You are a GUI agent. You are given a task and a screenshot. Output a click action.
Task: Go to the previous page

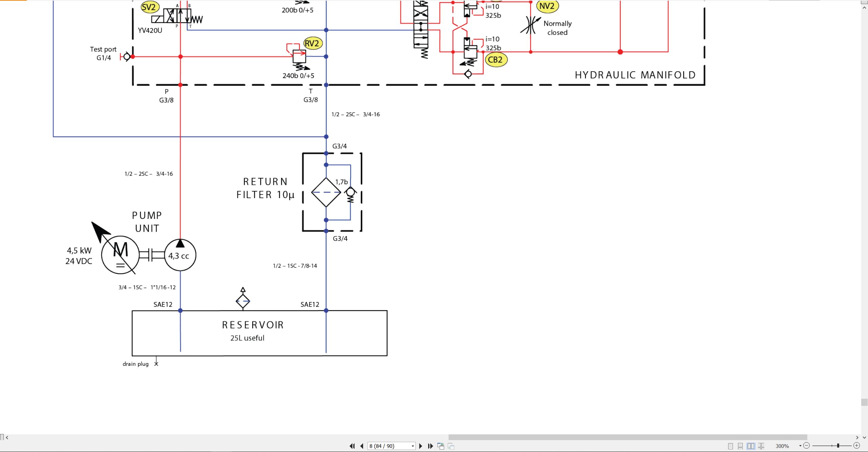pos(362,446)
